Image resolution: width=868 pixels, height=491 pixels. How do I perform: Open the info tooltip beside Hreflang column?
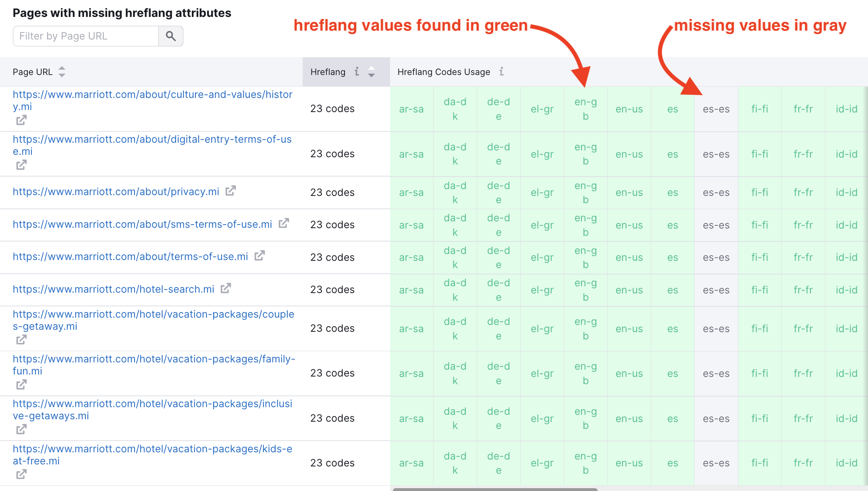click(x=357, y=72)
